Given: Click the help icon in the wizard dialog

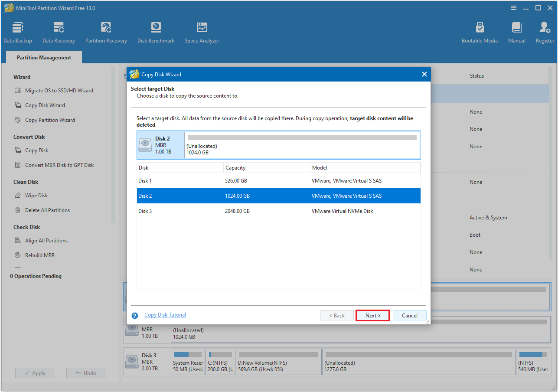Looking at the screenshot, I should 134,315.
